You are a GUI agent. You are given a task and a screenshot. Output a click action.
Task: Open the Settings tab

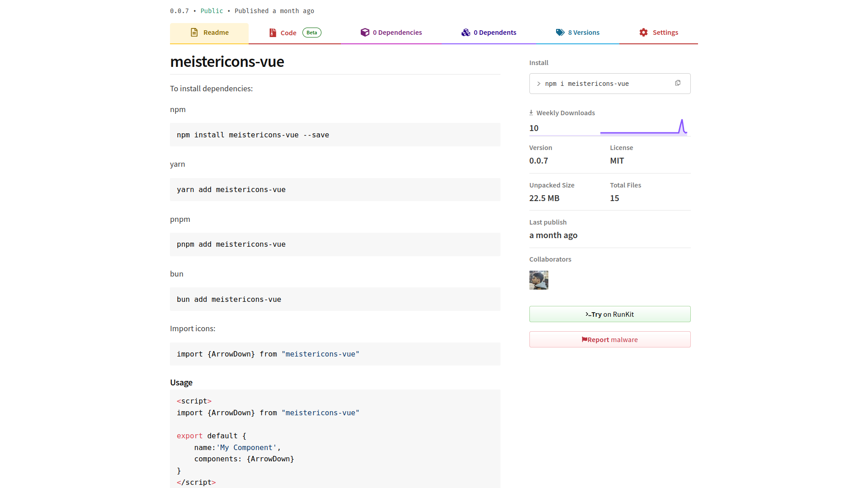click(x=665, y=33)
